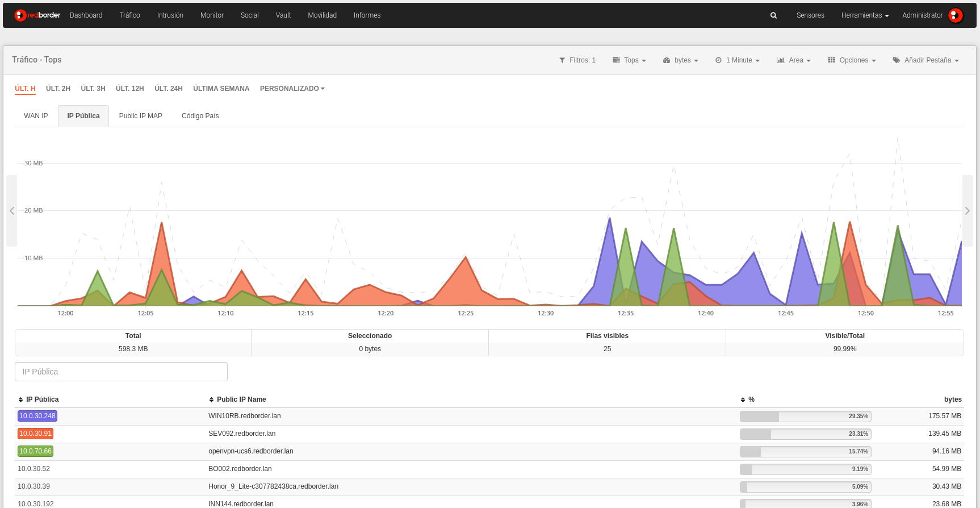Image resolution: width=980 pixels, height=508 pixels.
Task: Click the 9.19% progress bar
Action: click(805, 469)
